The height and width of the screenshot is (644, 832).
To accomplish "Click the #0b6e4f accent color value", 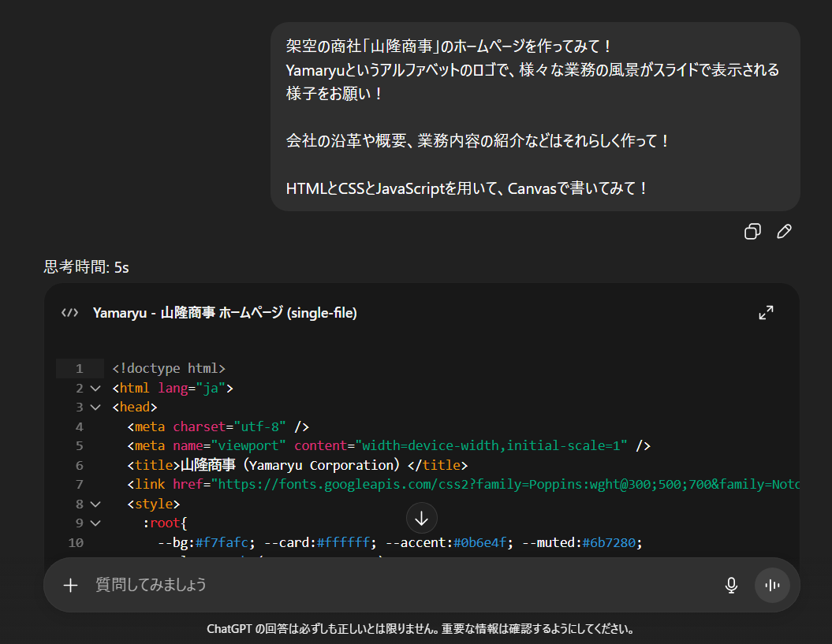I will tap(479, 542).
